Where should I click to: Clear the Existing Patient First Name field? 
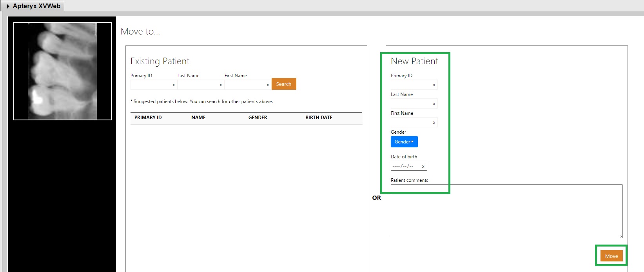pyautogui.click(x=268, y=85)
